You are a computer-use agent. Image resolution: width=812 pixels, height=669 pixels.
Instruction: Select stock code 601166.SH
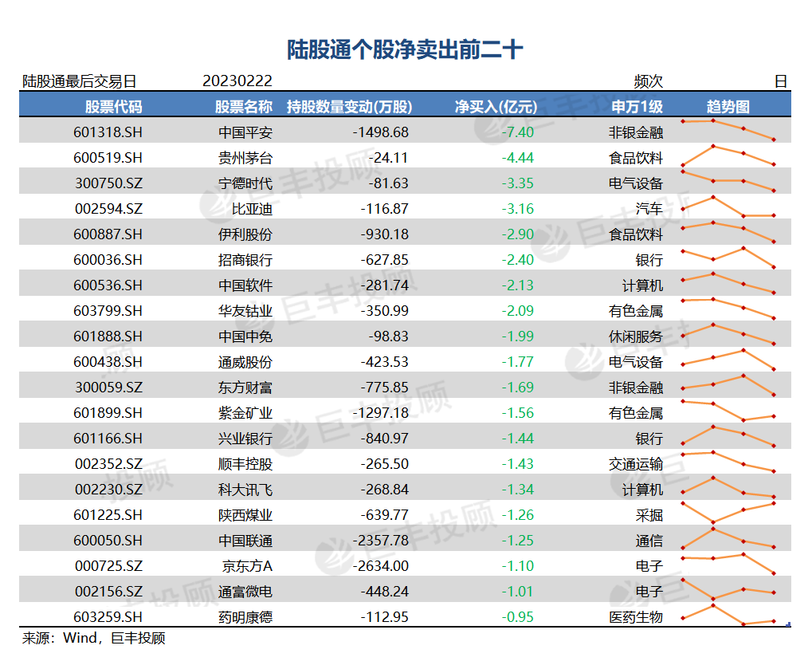pos(108,439)
